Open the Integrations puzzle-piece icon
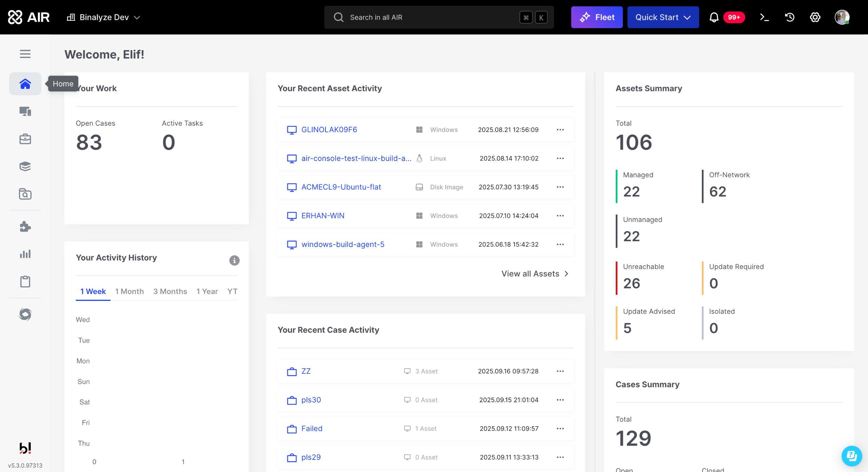868x472 pixels. 25,226
